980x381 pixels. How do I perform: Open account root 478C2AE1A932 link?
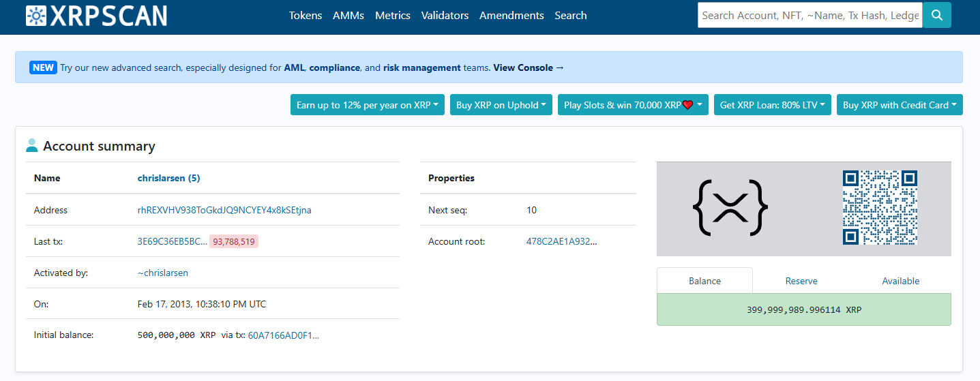coord(561,241)
